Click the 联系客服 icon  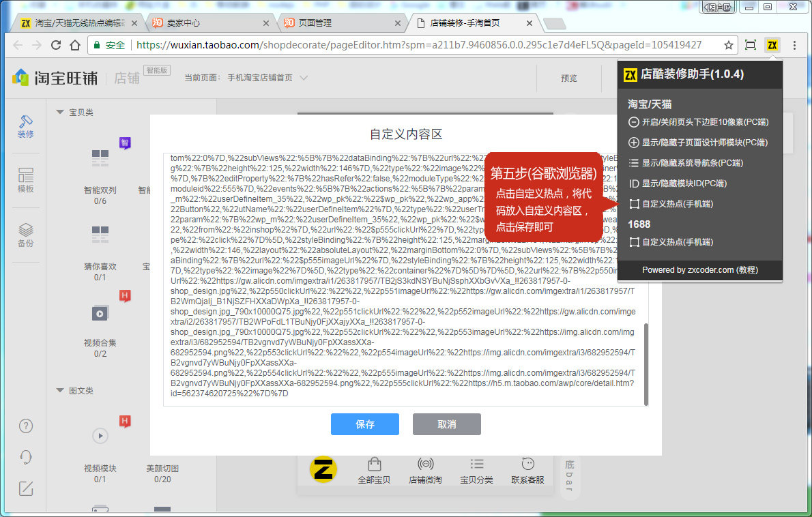coord(527,470)
